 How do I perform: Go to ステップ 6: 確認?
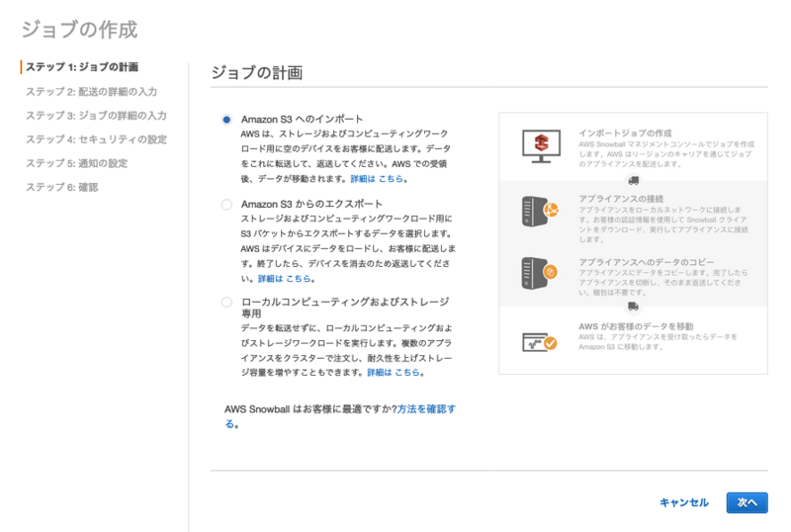[x=62, y=187]
